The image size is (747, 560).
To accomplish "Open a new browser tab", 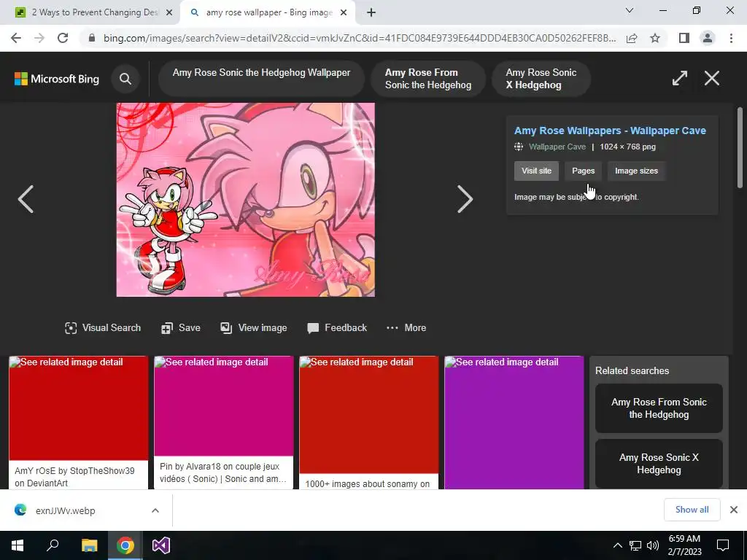I will coord(371,12).
